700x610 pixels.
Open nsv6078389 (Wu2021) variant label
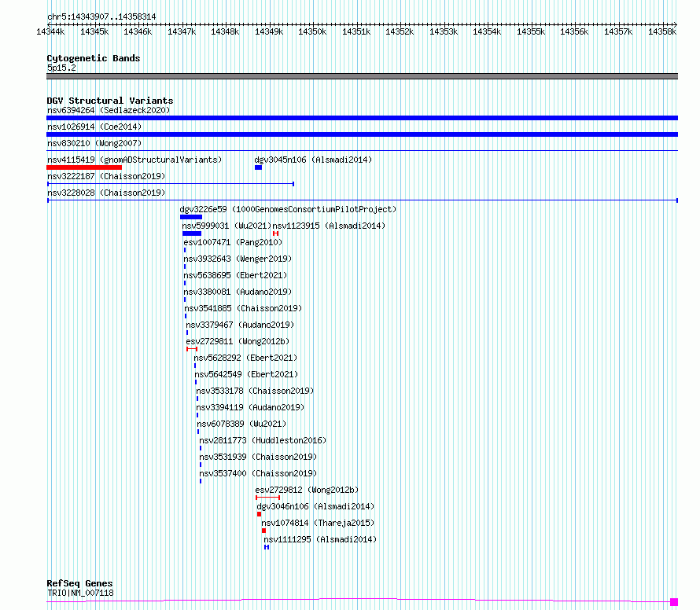click(x=242, y=424)
